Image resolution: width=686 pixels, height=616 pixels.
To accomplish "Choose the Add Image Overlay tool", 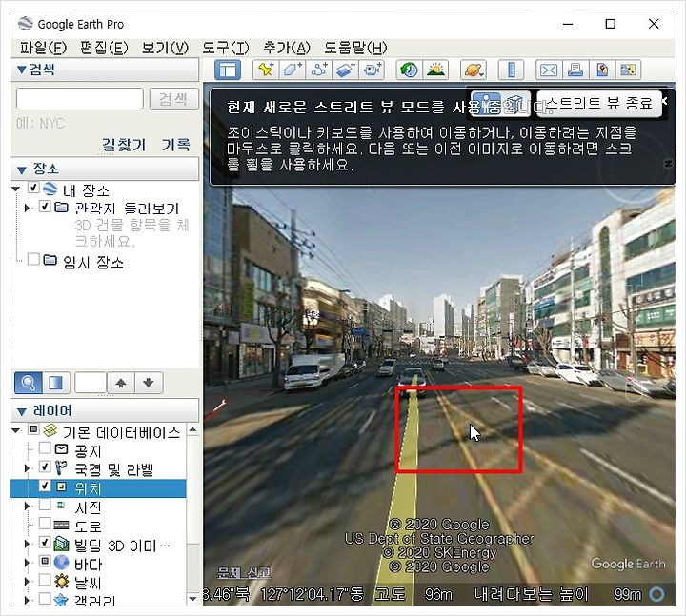I will pos(346,70).
